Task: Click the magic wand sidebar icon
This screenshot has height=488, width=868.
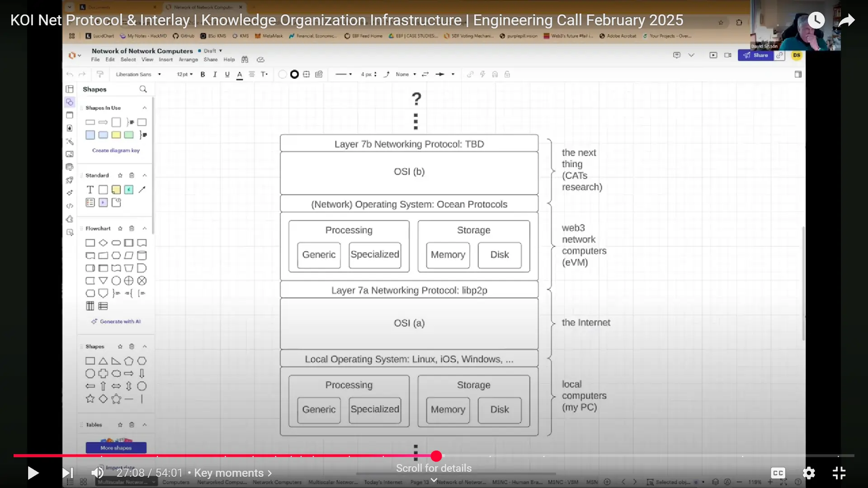Action: click(x=70, y=141)
